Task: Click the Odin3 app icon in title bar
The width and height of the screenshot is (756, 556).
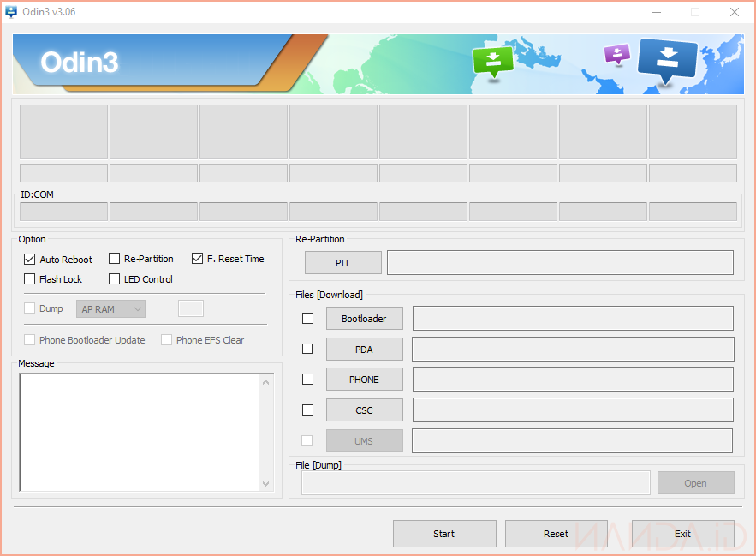Action: (11, 12)
